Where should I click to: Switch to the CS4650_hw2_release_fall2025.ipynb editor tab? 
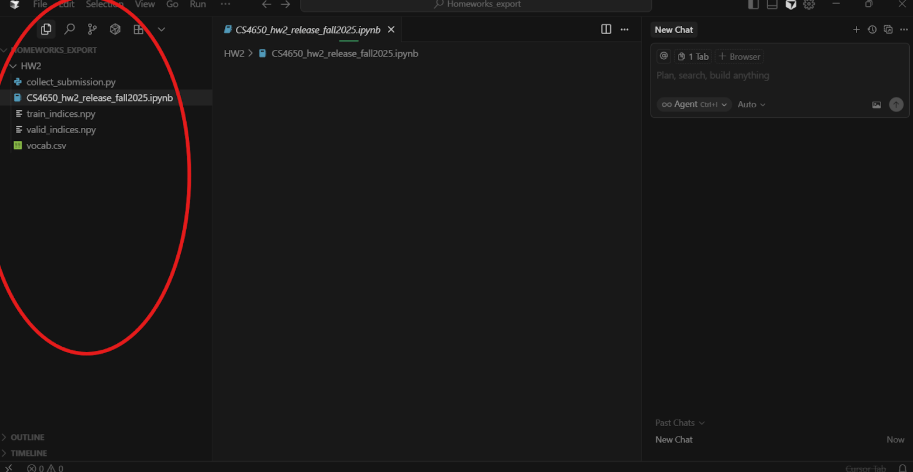[307, 29]
